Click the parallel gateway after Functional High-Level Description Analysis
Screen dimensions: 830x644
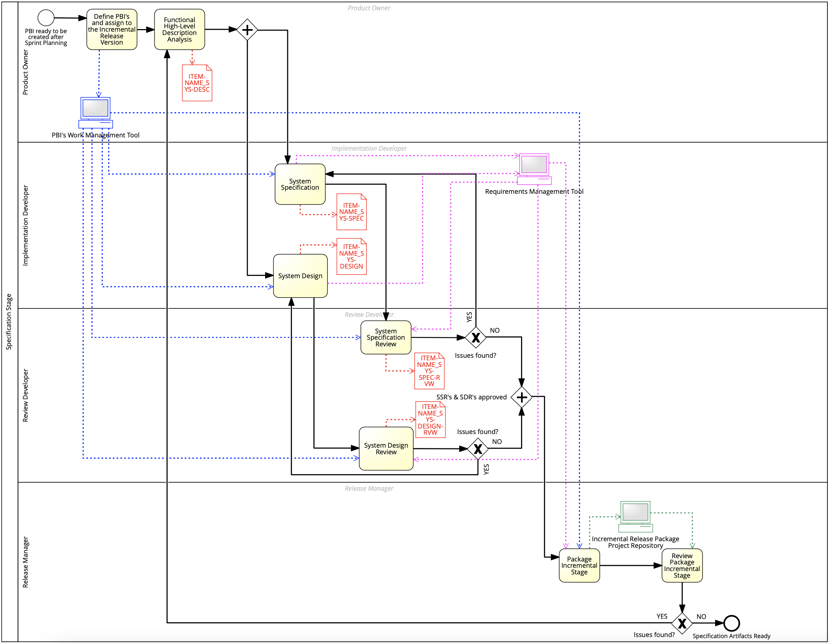pyautogui.click(x=247, y=29)
